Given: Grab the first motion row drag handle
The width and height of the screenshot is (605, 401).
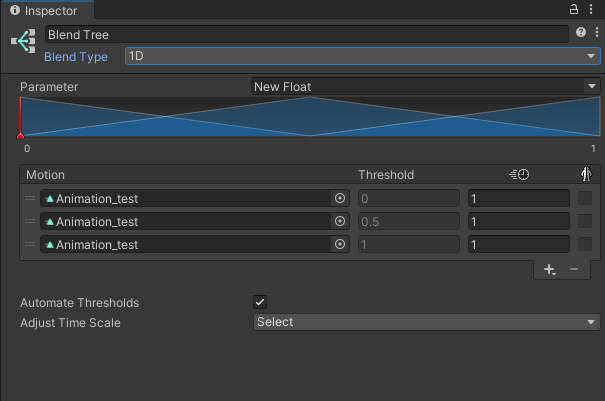Looking at the screenshot, I should [30, 198].
